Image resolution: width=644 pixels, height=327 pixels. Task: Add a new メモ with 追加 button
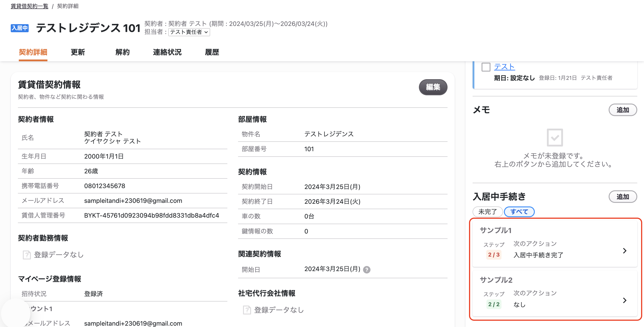coord(623,110)
